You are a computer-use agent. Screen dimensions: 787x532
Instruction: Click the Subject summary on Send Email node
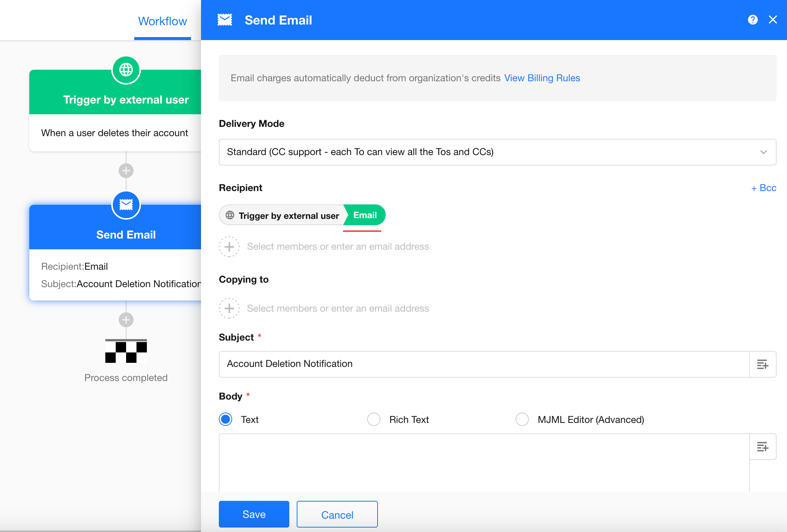click(x=121, y=284)
